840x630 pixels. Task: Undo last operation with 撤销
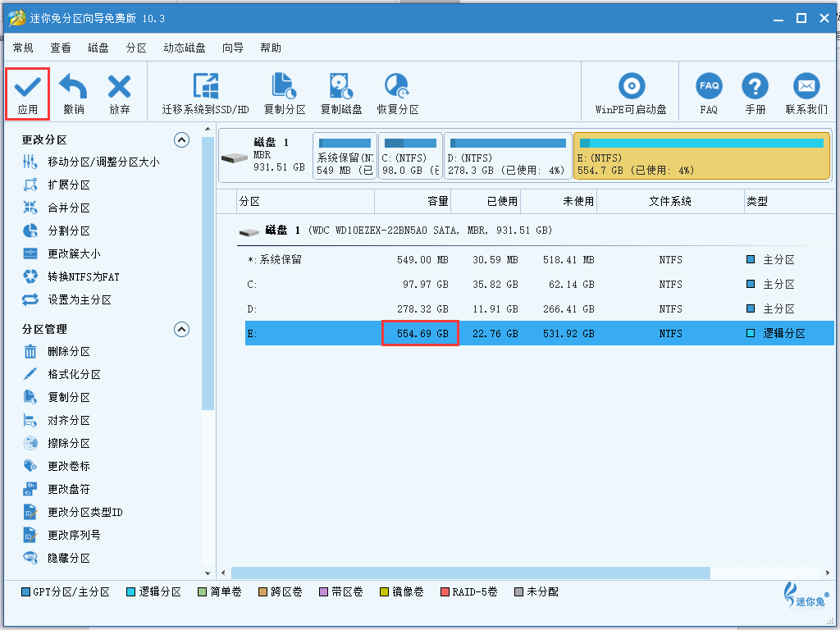coord(73,94)
